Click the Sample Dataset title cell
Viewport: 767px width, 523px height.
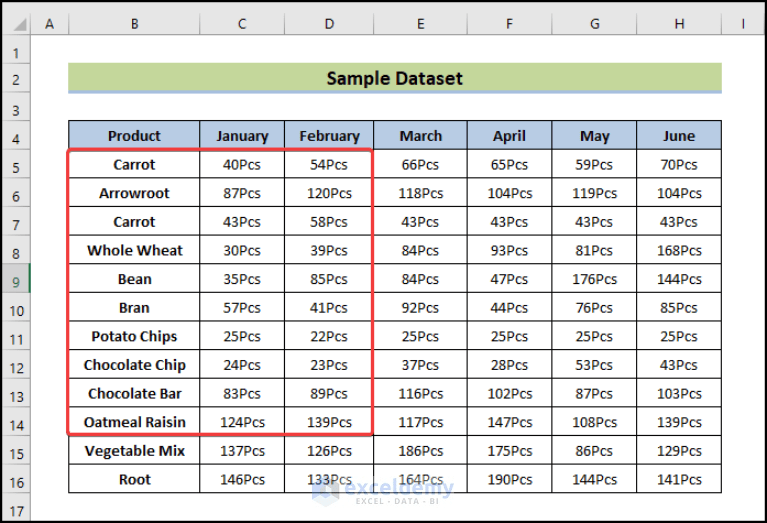click(395, 78)
